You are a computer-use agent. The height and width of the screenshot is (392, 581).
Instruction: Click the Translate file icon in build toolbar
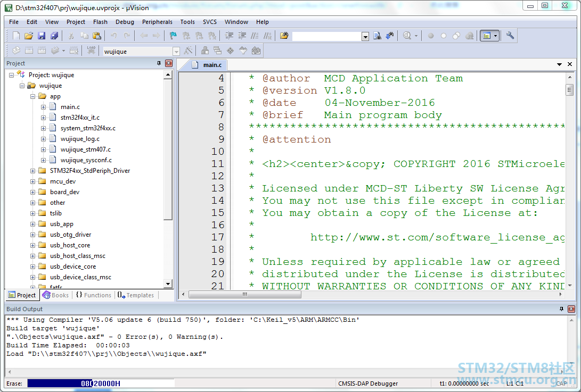17,51
